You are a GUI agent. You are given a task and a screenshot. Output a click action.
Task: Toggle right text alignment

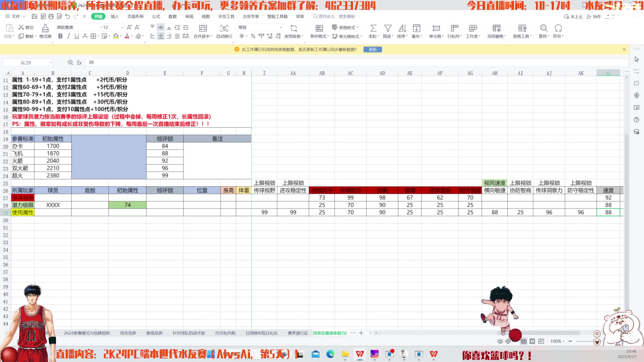click(x=169, y=36)
